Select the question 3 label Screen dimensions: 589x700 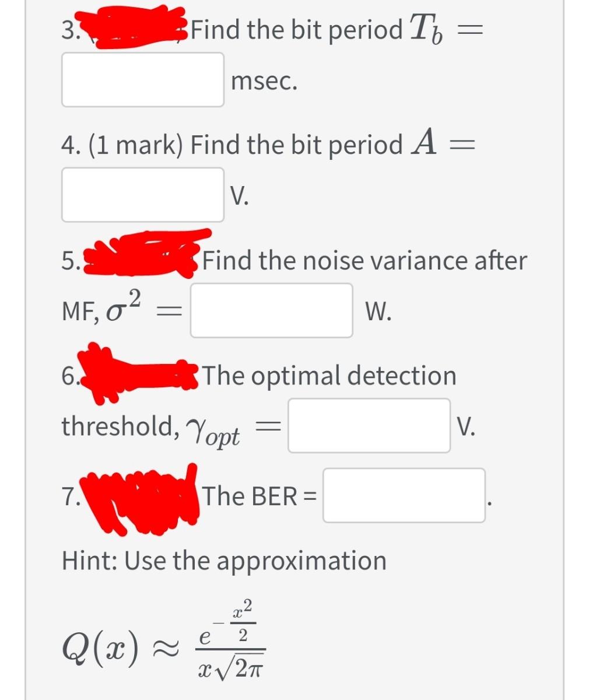tap(70, 29)
